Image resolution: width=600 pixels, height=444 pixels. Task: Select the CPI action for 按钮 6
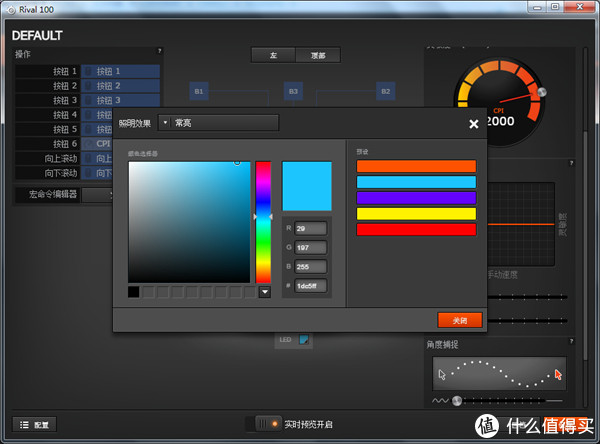pos(97,144)
